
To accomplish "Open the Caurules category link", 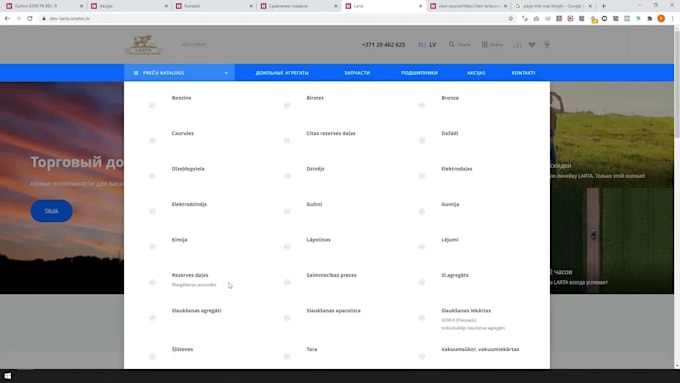I will [x=183, y=133].
